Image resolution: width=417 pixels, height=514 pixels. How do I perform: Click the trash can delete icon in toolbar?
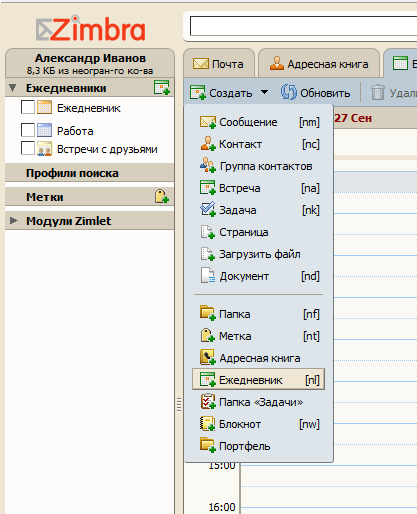(x=378, y=92)
